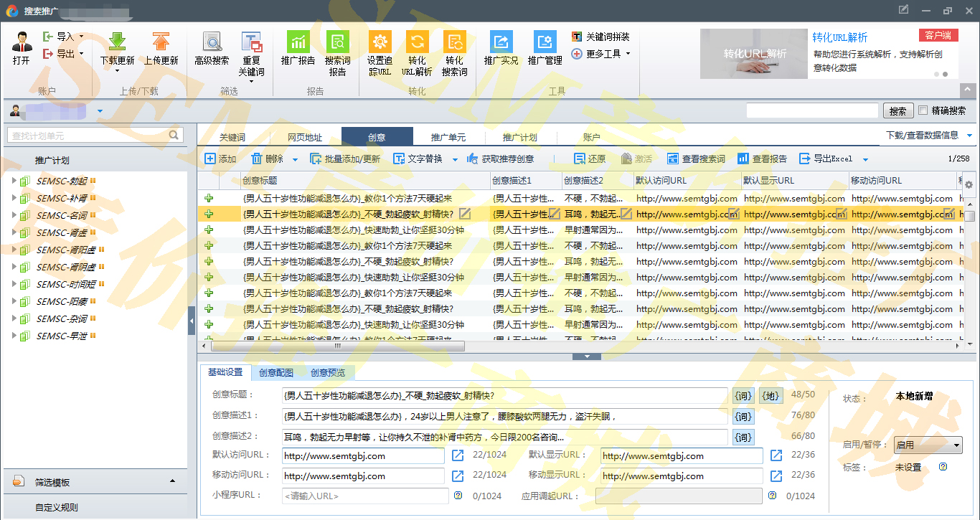Image resolution: width=980 pixels, height=520 pixels.
Task: Open 默认访问URL link in browser icon
Action: click(458, 455)
